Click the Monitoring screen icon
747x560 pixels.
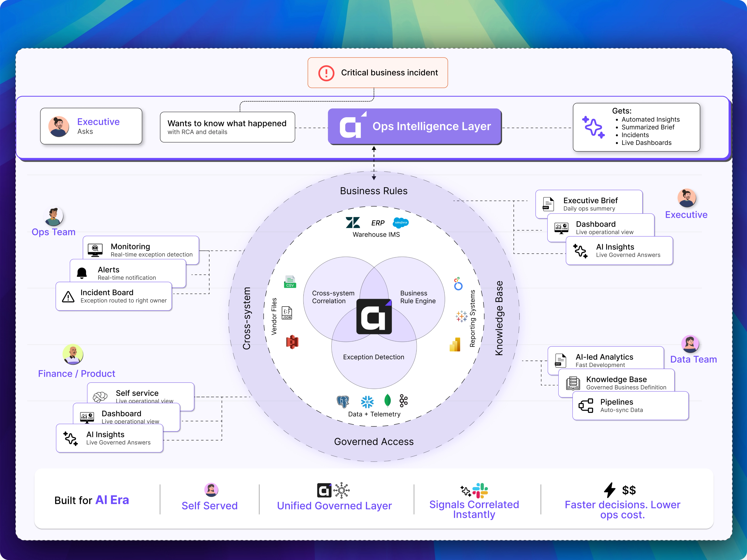point(95,250)
